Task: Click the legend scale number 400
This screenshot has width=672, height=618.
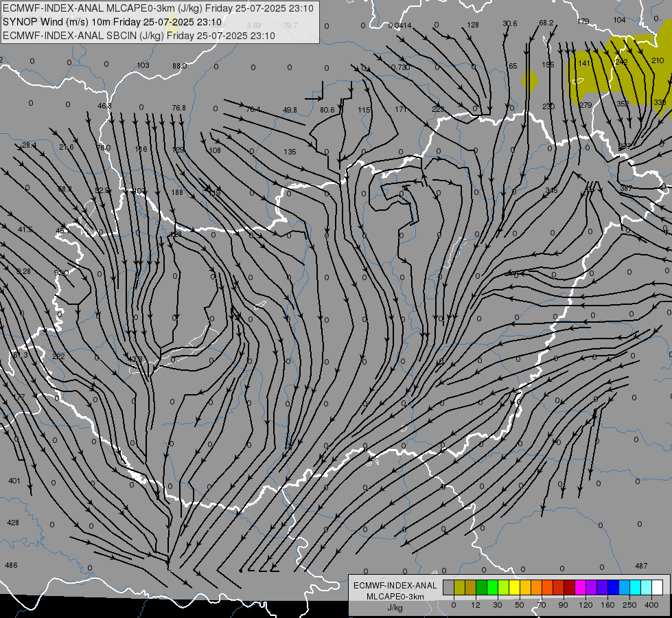Action: pos(651,605)
